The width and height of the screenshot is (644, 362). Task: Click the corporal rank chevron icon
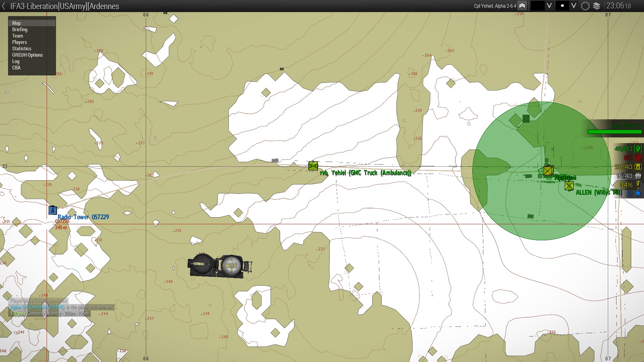click(x=522, y=6)
